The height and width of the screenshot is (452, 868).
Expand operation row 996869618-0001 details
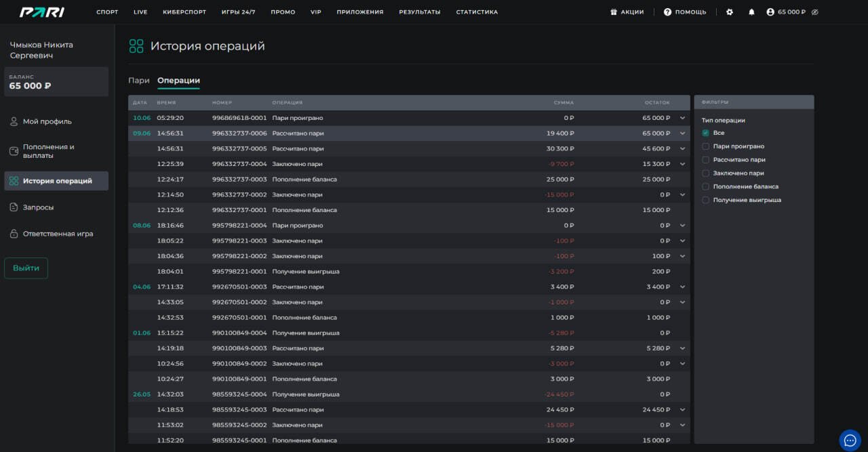click(x=683, y=118)
